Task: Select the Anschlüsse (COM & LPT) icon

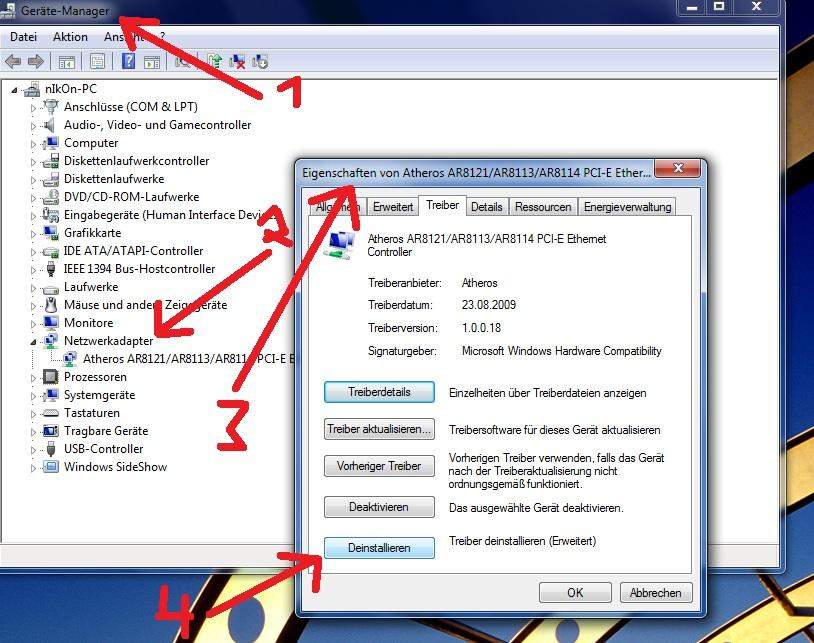Action: click(x=50, y=107)
